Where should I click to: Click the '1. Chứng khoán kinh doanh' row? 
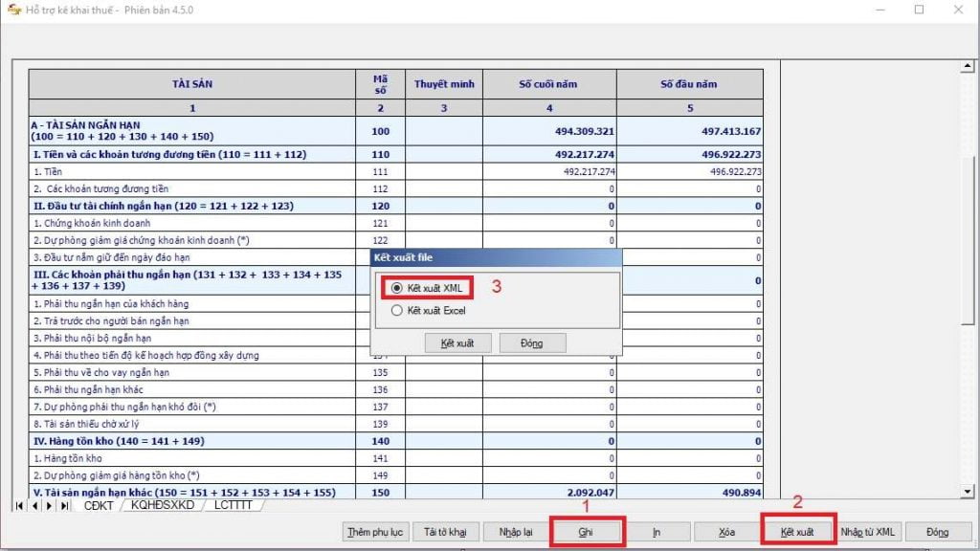(x=191, y=223)
